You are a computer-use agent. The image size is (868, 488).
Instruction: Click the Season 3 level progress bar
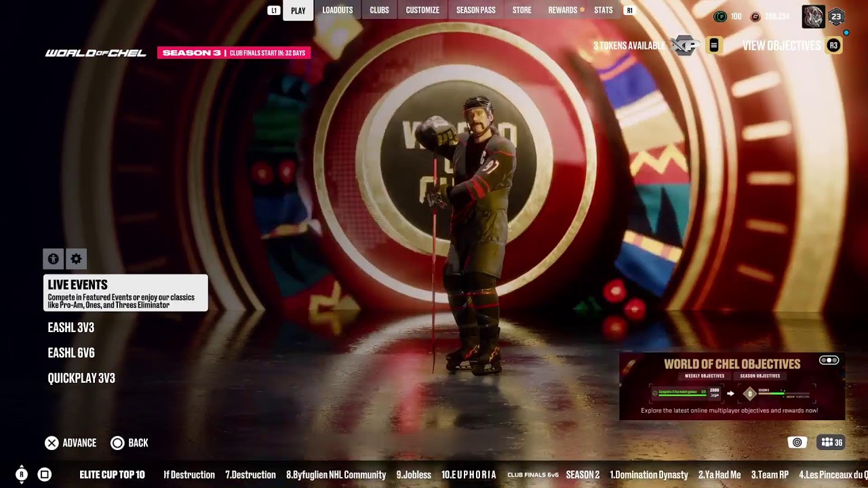point(785,394)
